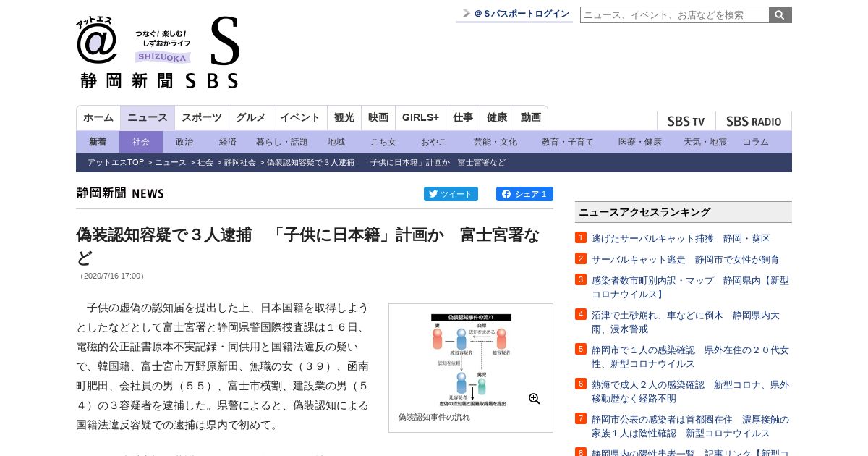Click magnifier icon on diagram thumbnail
Screen dimensions: 868x456
pyautogui.click(x=535, y=399)
